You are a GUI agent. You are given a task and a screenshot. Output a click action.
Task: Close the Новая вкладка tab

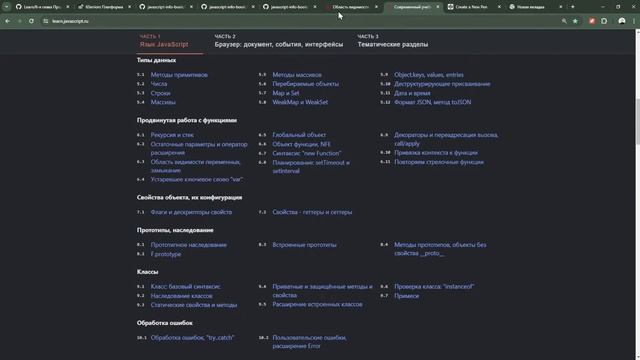(560, 7)
